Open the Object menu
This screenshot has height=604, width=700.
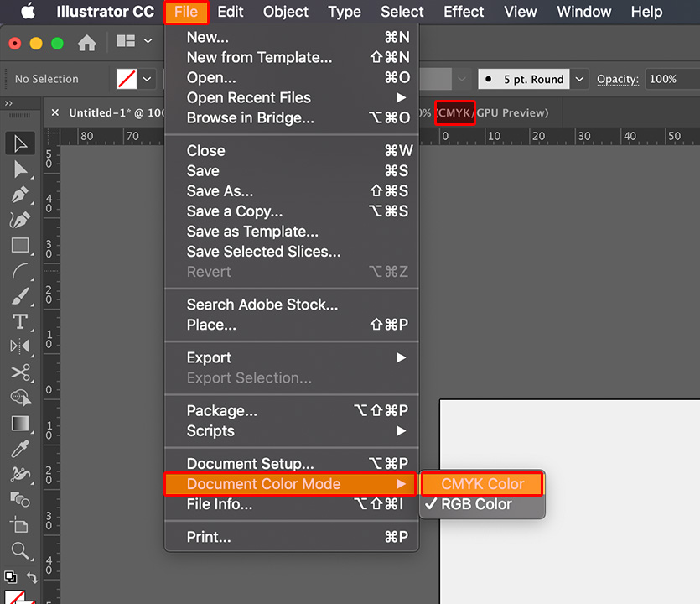(286, 12)
